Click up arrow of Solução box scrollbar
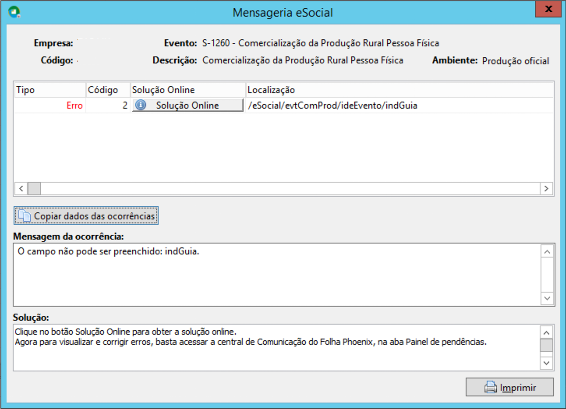The image size is (566, 409). click(x=547, y=332)
